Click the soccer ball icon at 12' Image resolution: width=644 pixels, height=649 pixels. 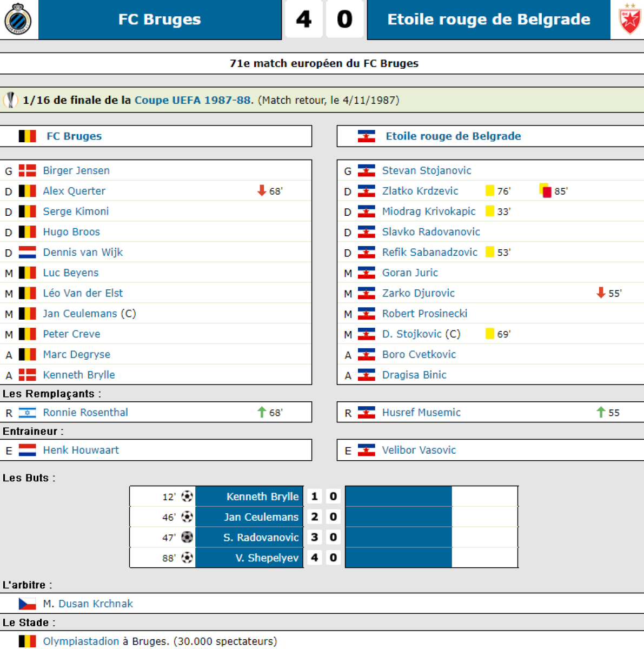click(x=187, y=496)
